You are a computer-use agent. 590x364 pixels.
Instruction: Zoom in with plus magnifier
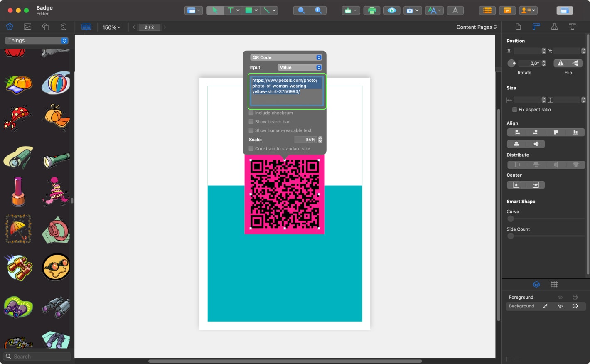318,10
